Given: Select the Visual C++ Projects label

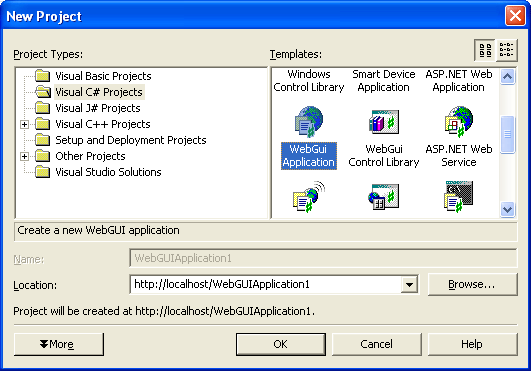Looking at the screenshot, I should tap(103, 124).
